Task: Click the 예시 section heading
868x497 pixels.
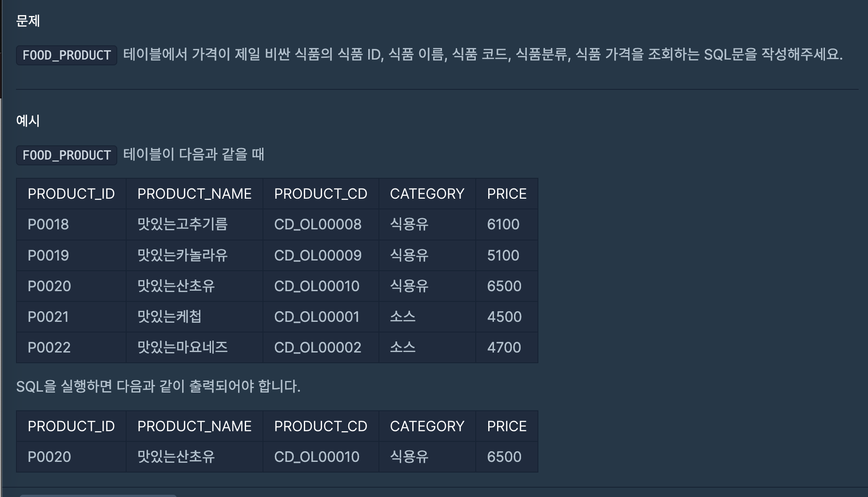Action: (x=28, y=120)
